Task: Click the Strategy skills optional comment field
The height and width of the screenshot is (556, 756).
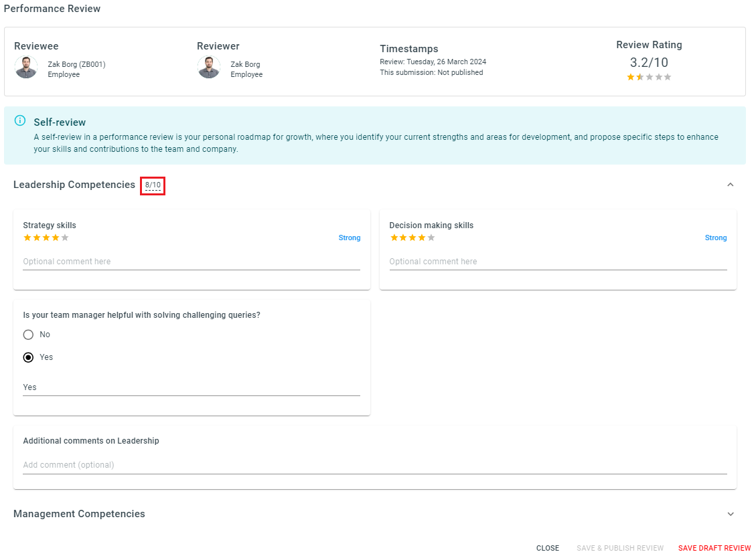Action: coord(192,262)
